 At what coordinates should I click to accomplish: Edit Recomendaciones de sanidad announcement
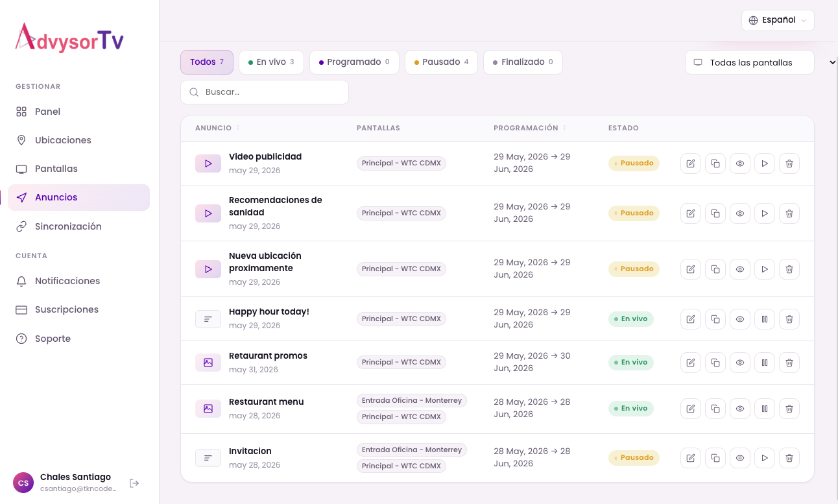click(691, 213)
